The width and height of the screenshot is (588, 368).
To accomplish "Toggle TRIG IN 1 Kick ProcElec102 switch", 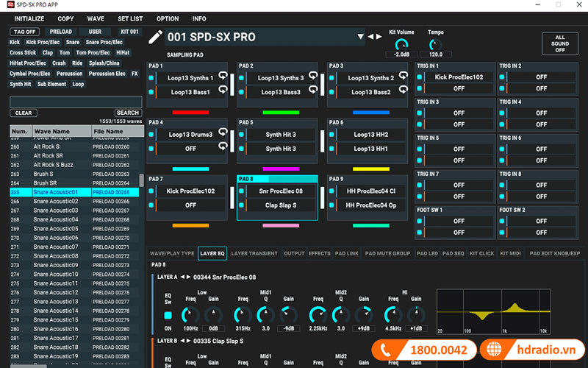I will pyautogui.click(x=419, y=77).
